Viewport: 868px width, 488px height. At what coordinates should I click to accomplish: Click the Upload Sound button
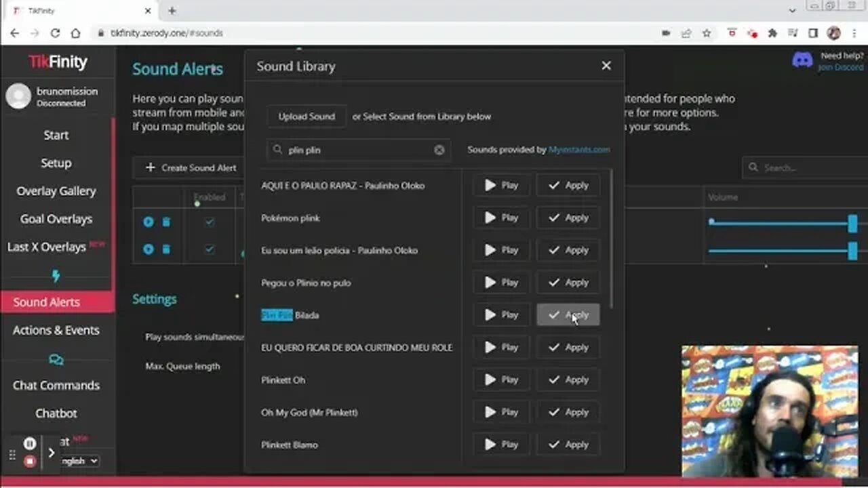pyautogui.click(x=307, y=117)
